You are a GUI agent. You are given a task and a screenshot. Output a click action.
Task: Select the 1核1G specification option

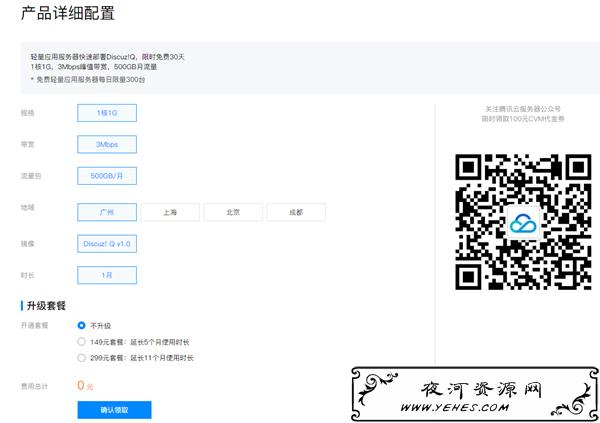point(107,113)
